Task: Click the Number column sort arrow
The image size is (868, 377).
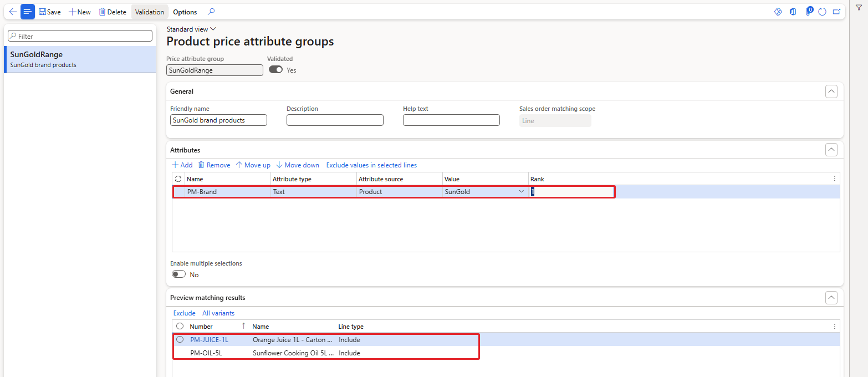Action: pos(243,326)
